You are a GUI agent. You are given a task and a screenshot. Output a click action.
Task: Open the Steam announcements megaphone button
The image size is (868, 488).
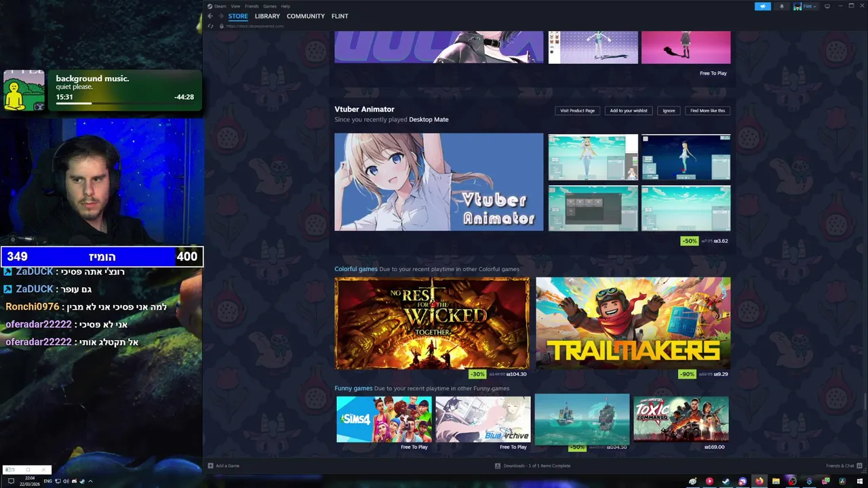[763, 6]
